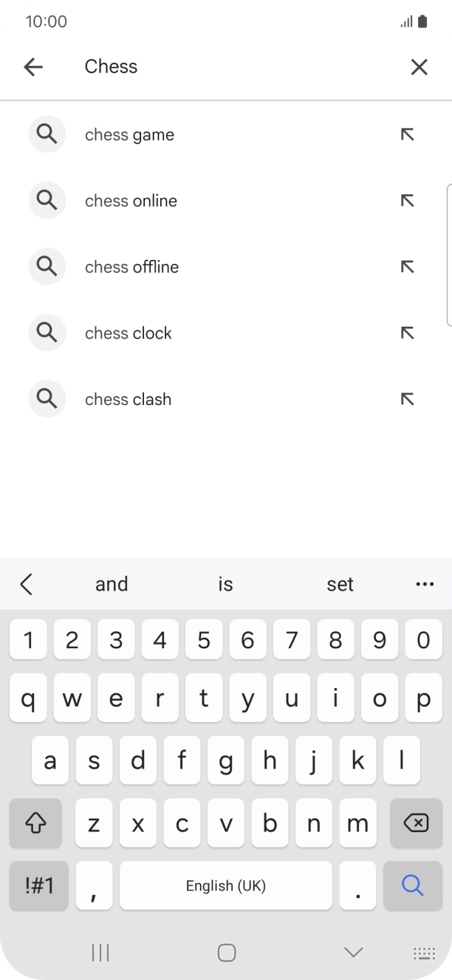Open previous suggestions with the left chevron
The height and width of the screenshot is (980, 452).
click(27, 584)
